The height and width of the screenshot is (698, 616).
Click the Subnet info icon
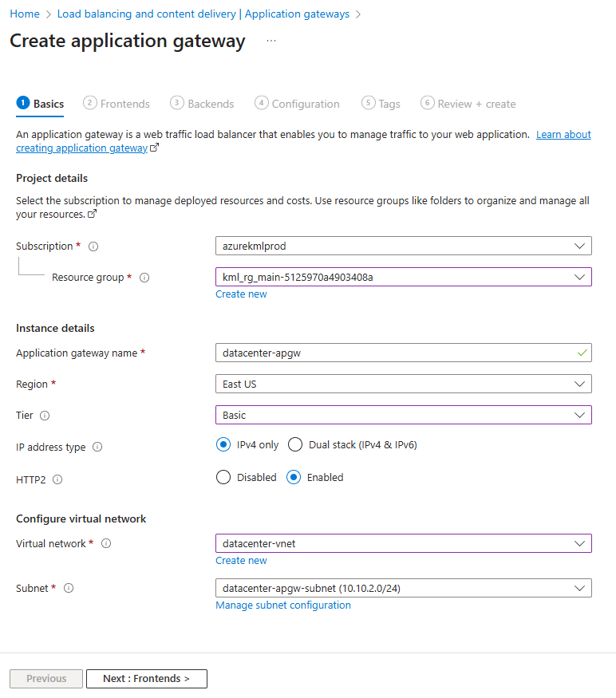(x=69, y=589)
